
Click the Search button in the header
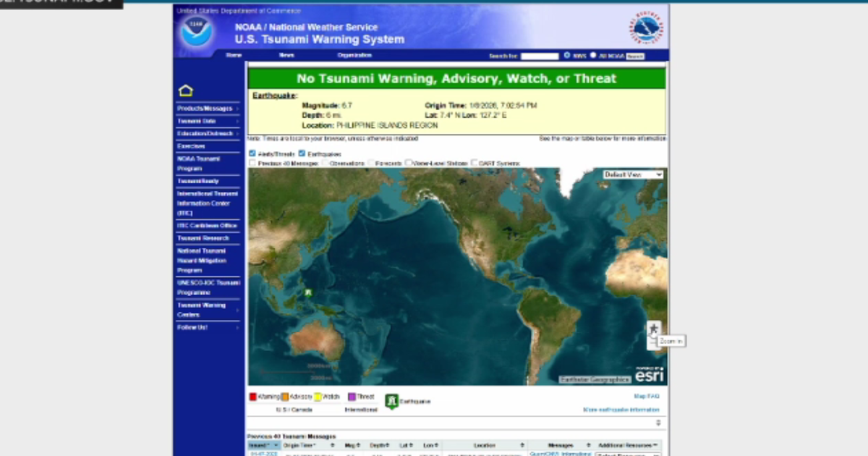point(634,56)
